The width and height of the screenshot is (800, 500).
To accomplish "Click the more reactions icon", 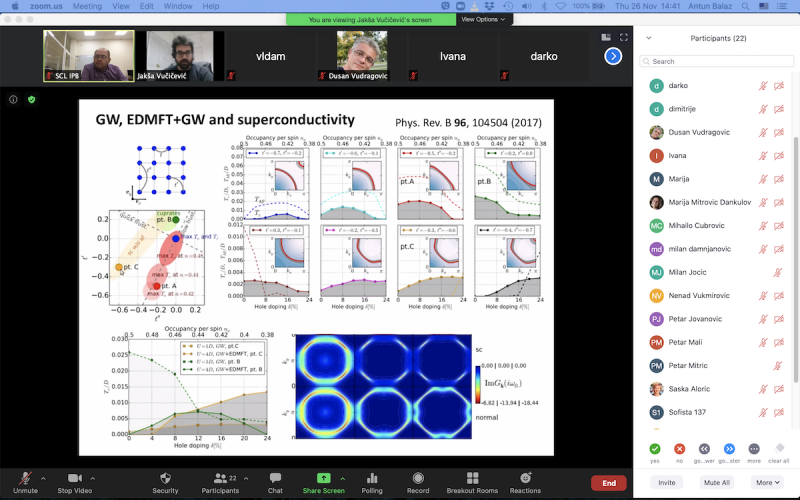I will click(754, 449).
